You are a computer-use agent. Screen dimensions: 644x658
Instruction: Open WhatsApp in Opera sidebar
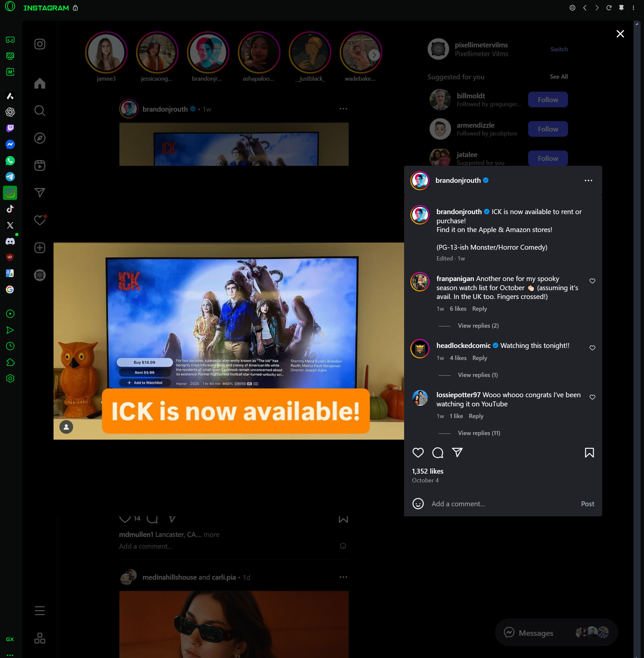[10, 161]
